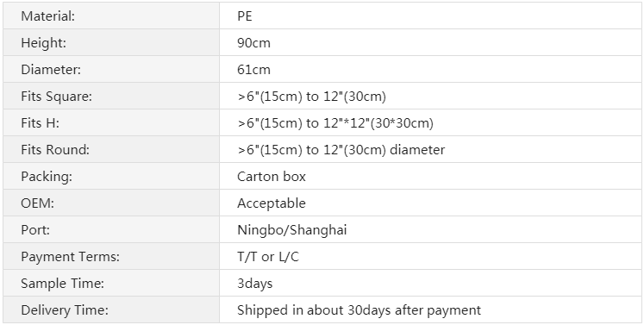Select the 90cm height value
644x325 pixels.
tap(253, 43)
